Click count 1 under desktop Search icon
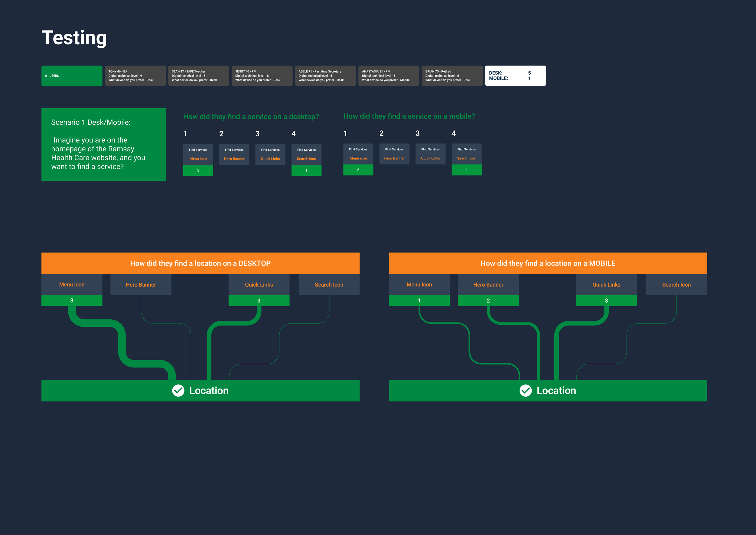The width and height of the screenshot is (756, 535). [x=306, y=170]
